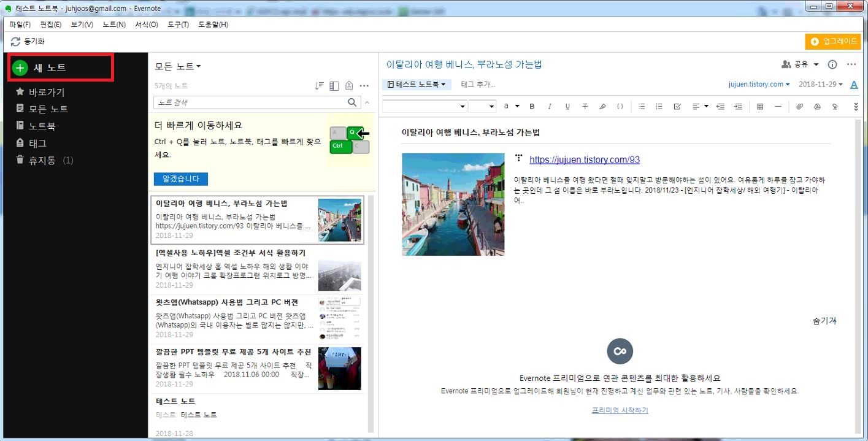Expand the 공유 dropdown arrow
Screen dimensions: 868x441
(x=816, y=64)
